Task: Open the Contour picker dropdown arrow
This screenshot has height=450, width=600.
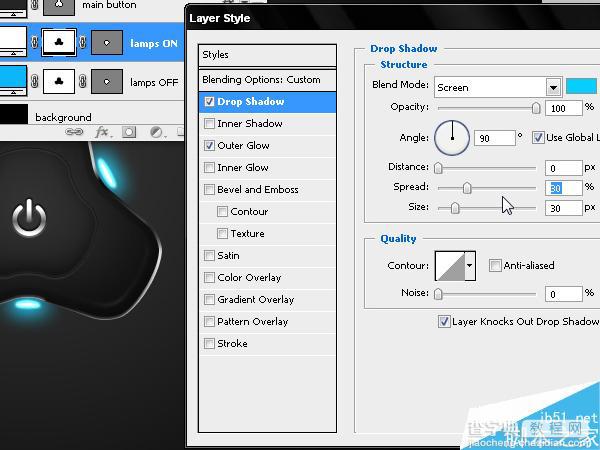Action: [470, 266]
